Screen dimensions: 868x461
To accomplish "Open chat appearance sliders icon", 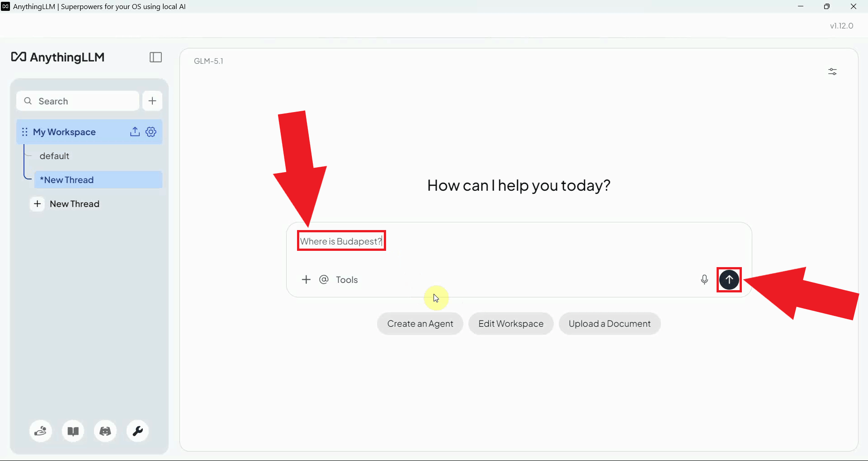I will [832, 72].
